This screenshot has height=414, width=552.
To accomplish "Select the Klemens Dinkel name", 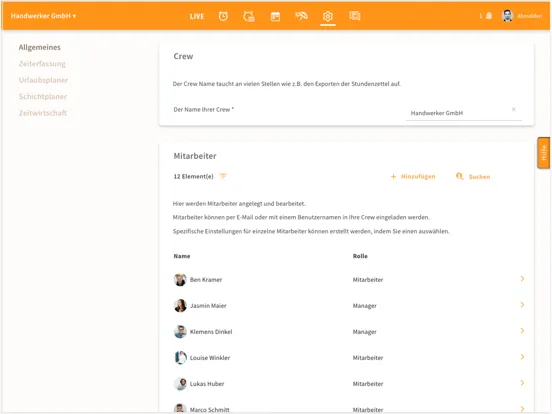I will coord(211,332).
